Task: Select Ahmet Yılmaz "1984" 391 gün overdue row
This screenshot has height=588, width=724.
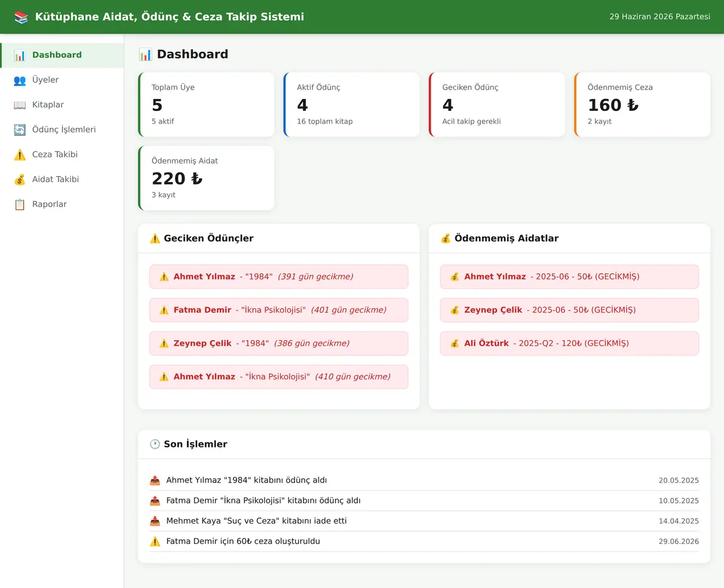Action: (x=279, y=277)
